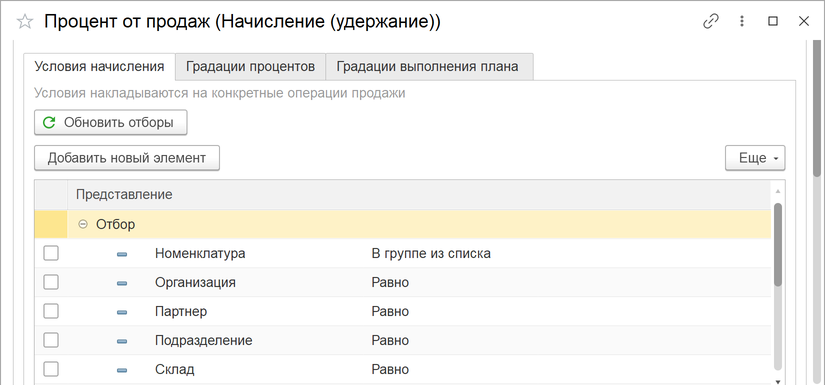
Task: Click the dash icon beside Склад
Action: coord(122,370)
